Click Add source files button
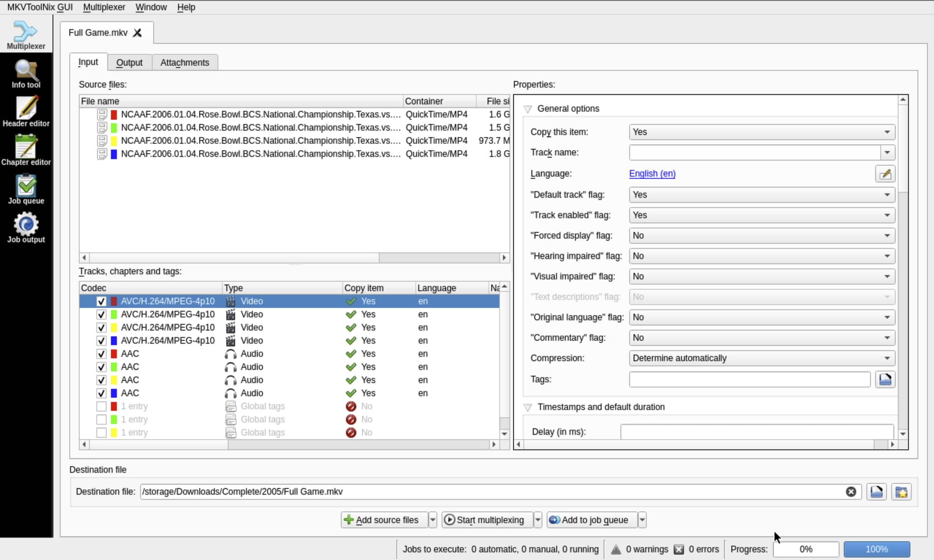 (384, 520)
